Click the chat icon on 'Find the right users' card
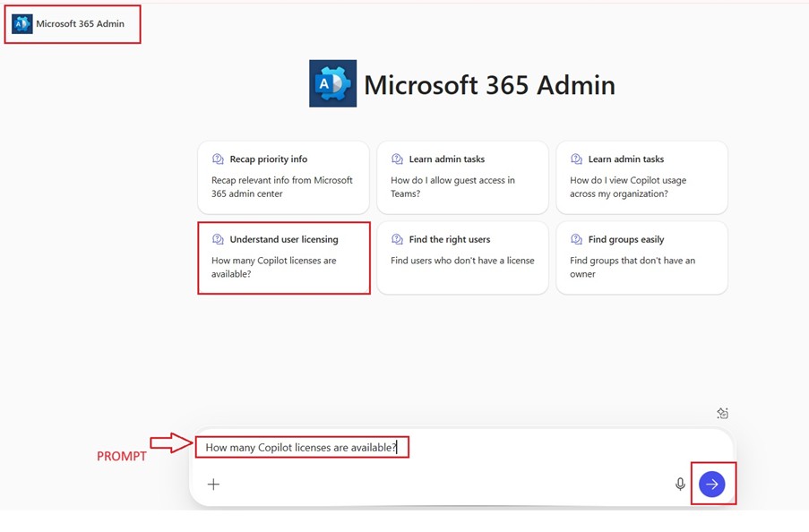809x532 pixels. (x=397, y=239)
